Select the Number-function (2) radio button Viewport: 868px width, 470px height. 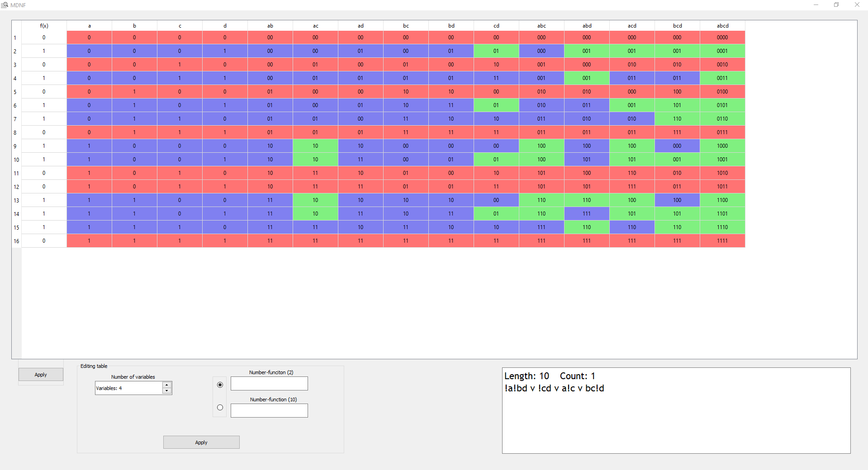[x=220, y=385]
